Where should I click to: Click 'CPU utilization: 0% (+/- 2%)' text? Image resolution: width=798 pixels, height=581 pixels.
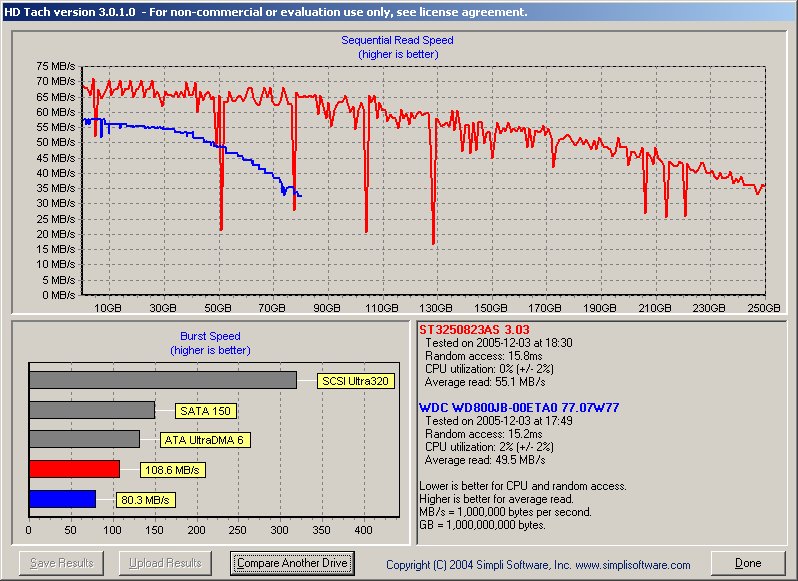coord(489,369)
